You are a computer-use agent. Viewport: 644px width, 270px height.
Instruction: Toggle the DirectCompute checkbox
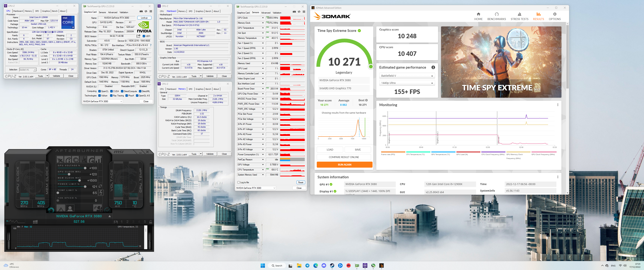click(122, 91)
